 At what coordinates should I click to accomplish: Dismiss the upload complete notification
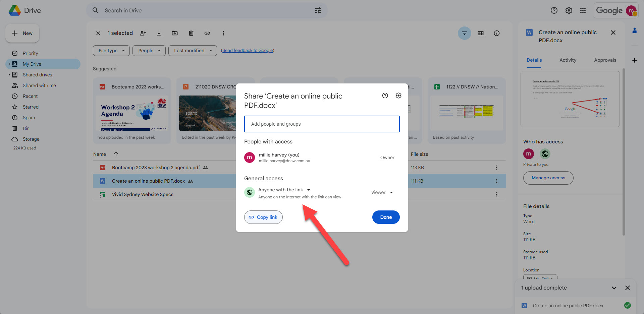[x=628, y=288]
